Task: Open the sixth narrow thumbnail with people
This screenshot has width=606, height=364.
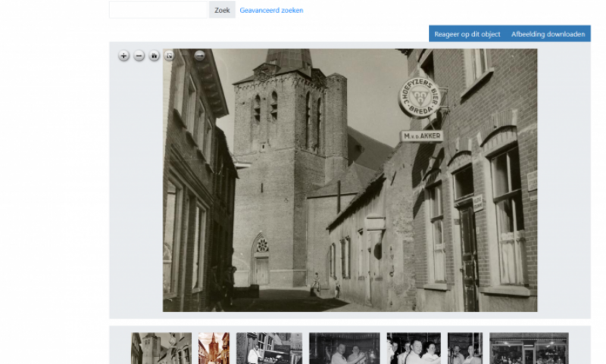Action: click(464, 349)
